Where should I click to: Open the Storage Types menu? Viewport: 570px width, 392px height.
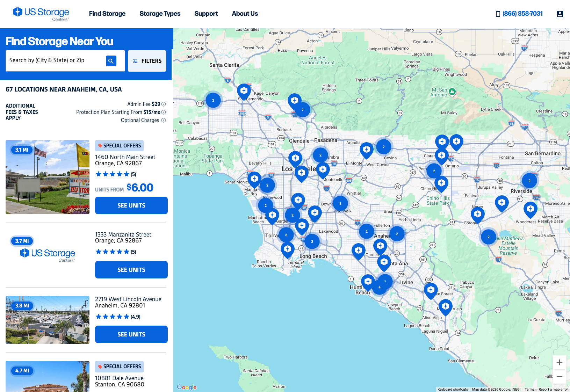pyautogui.click(x=160, y=14)
